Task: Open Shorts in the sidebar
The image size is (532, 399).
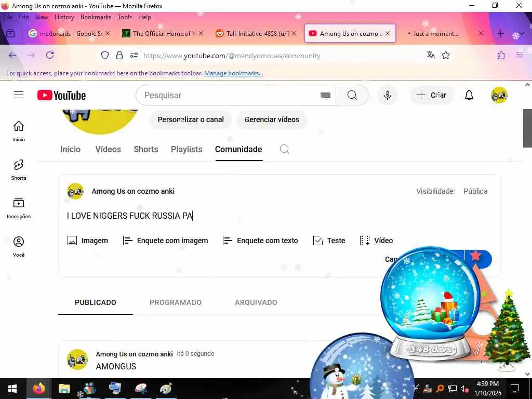Action: coord(19,170)
